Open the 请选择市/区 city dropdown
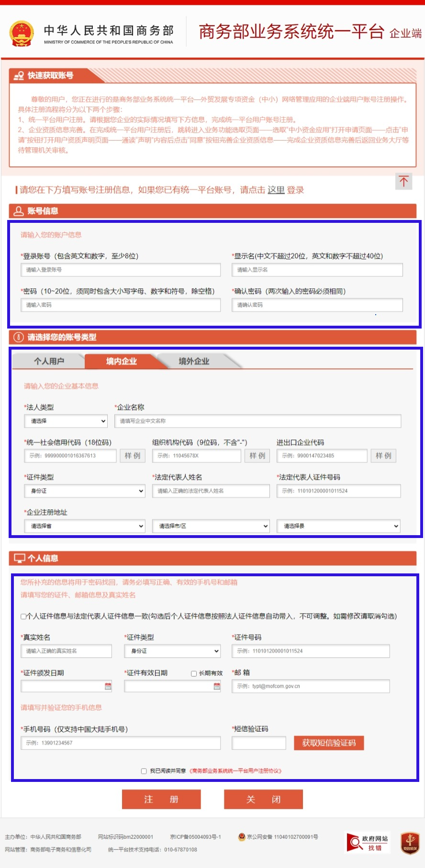 pyautogui.click(x=212, y=526)
